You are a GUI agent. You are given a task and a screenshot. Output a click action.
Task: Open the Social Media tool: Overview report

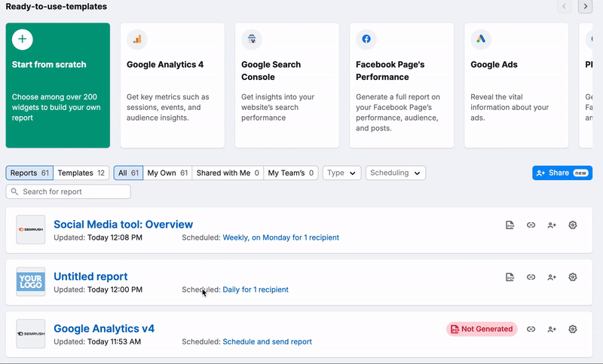(123, 225)
